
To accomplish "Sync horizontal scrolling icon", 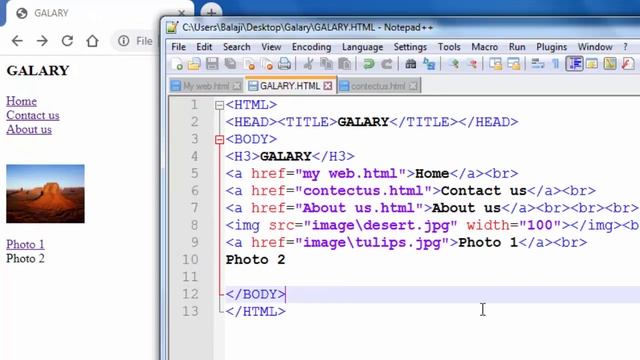I will 513,64.
